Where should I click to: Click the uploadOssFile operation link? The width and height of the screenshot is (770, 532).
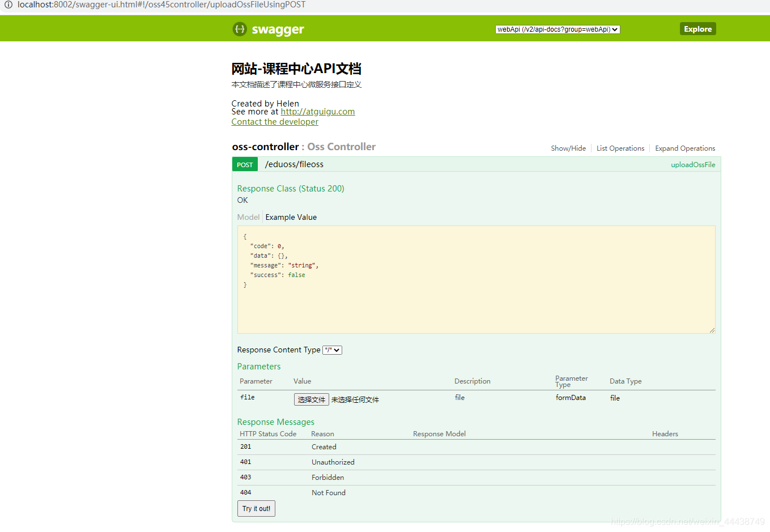[693, 165]
